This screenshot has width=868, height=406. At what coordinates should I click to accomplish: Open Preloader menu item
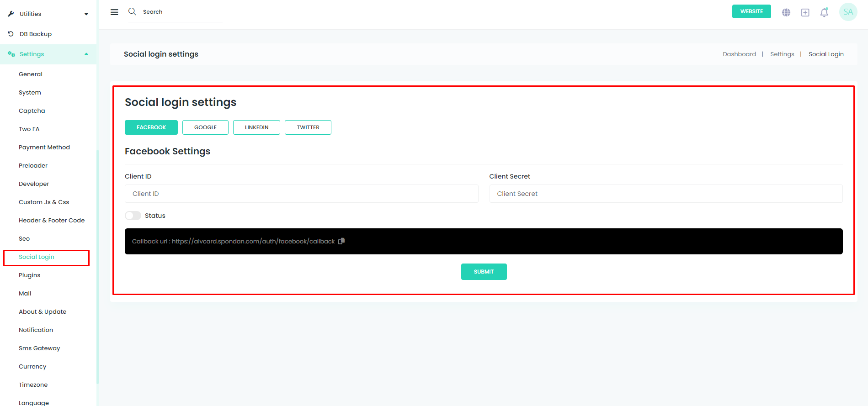coord(33,165)
